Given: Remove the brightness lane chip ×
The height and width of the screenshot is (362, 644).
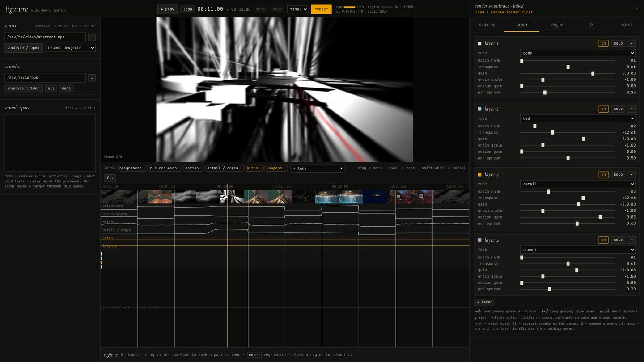Looking at the screenshot, I should (144, 168).
